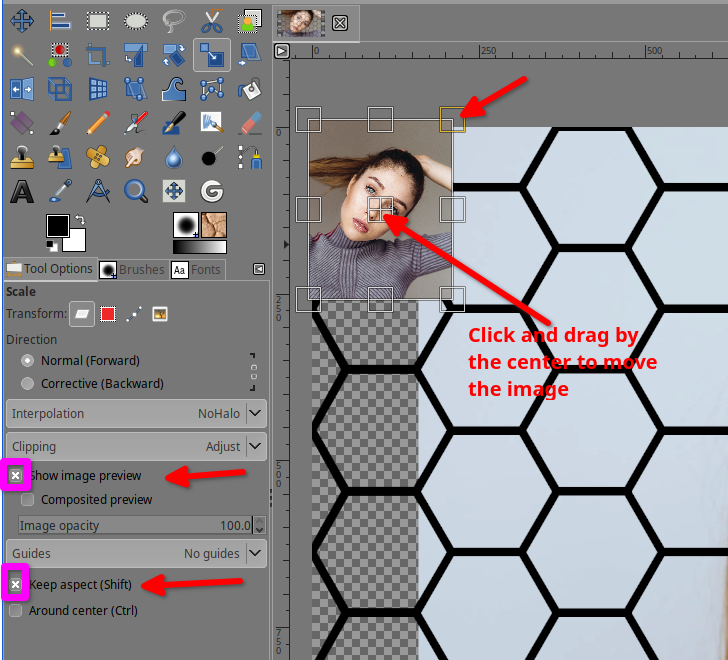
Task: Open the active pattern selector
Action: (x=214, y=225)
